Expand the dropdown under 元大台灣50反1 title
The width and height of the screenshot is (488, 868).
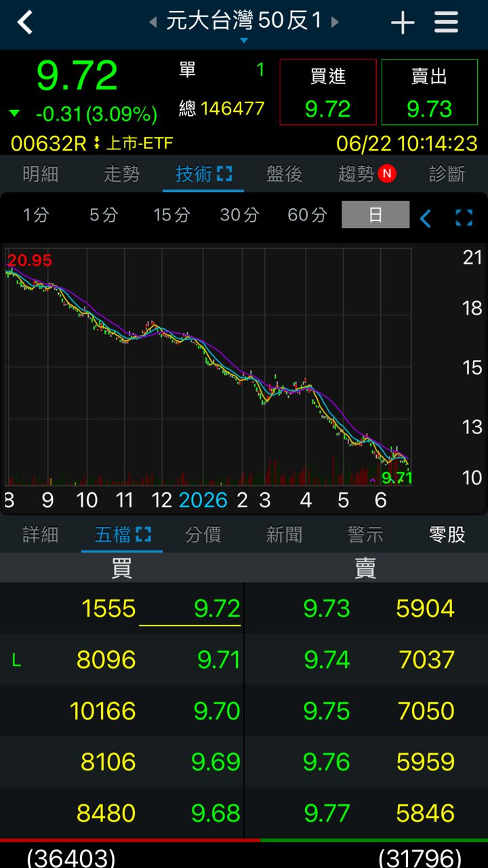click(244, 41)
